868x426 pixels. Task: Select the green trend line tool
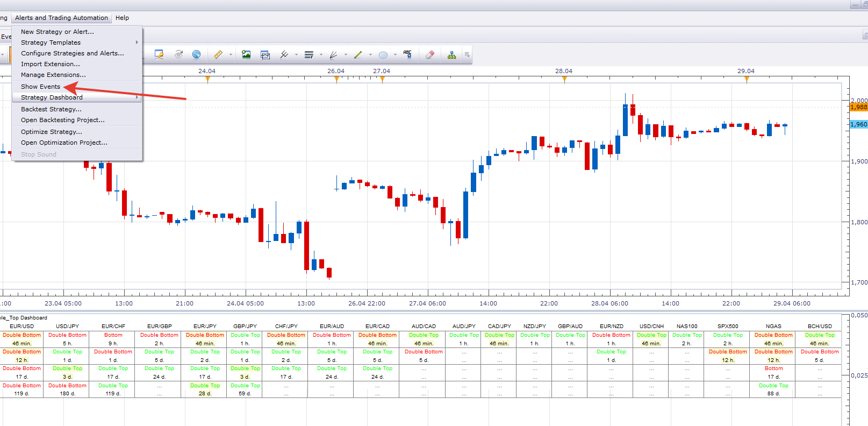(358, 54)
